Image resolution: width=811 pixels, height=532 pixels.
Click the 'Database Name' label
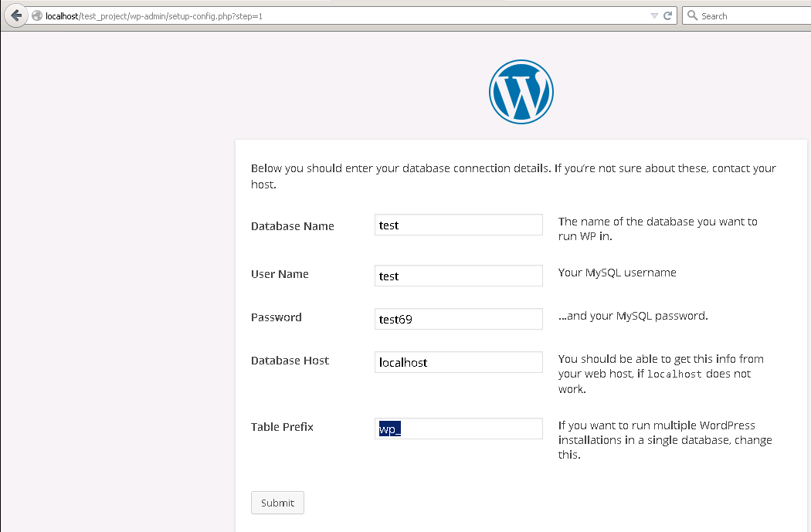292,226
